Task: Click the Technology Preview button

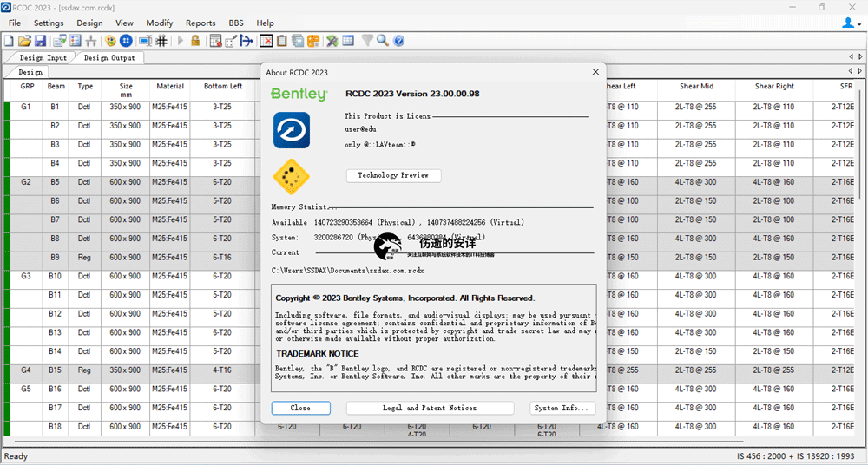Action: 393,175
